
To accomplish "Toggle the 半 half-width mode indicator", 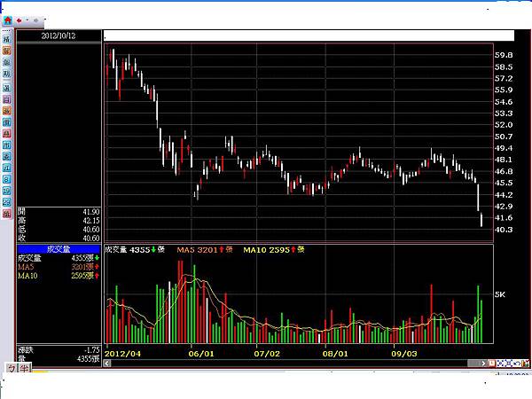I will tap(24, 368).
